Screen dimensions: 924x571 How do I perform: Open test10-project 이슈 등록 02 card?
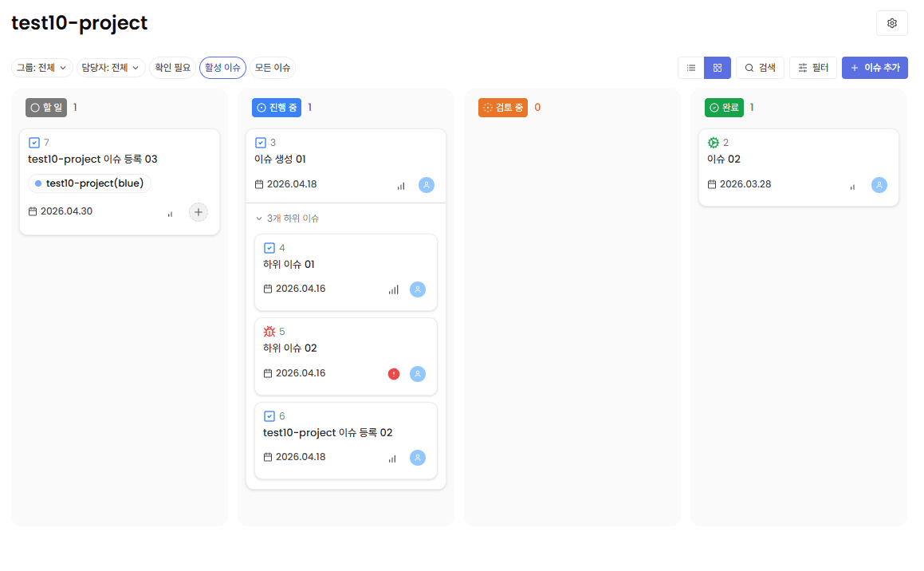pos(328,432)
